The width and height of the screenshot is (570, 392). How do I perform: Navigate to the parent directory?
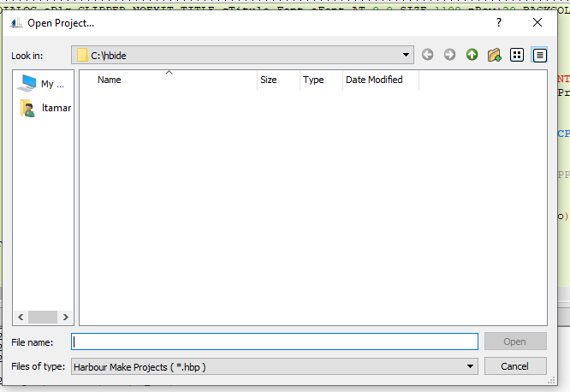[x=472, y=55]
